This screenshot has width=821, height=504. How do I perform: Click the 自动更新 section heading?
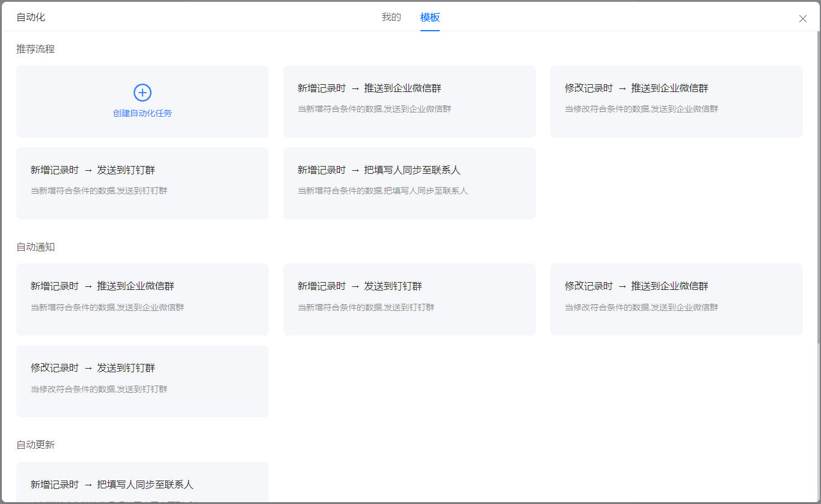click(x=35, y=445)
